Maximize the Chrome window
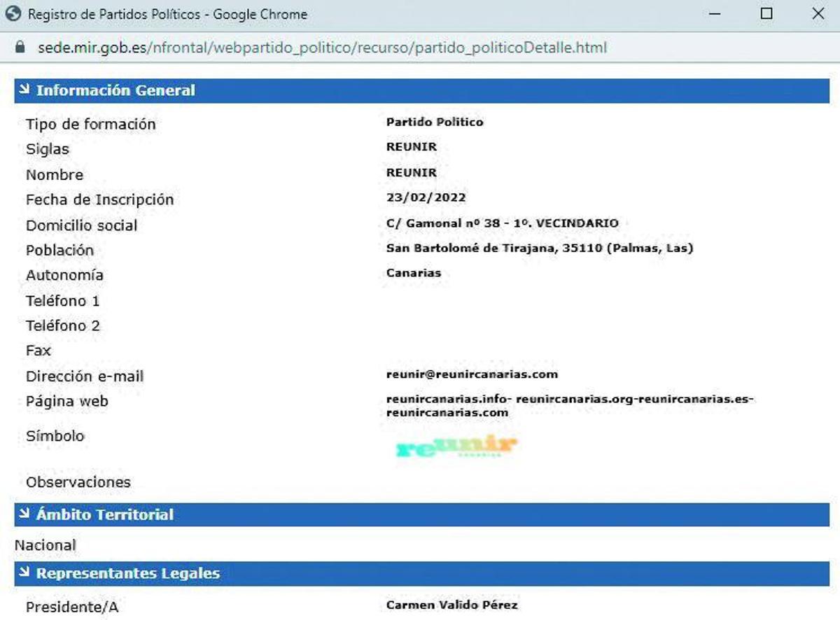This screenshot has width=840, height=620. 766,14
